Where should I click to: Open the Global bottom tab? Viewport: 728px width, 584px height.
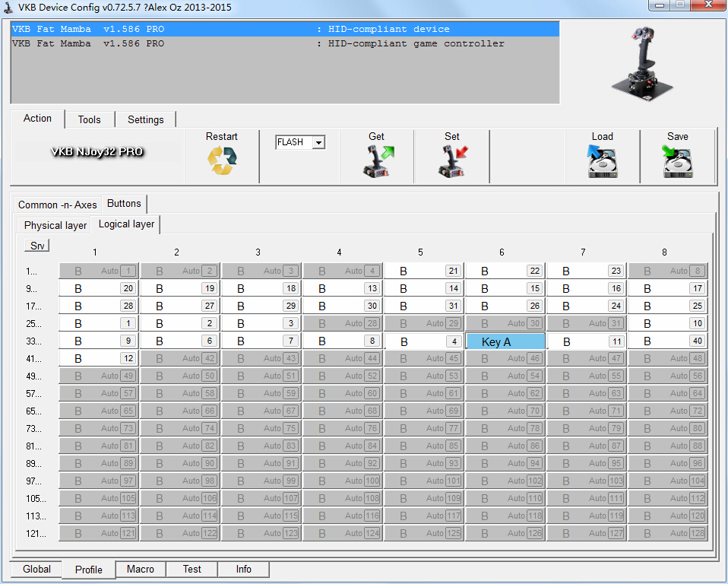(36, 569)
